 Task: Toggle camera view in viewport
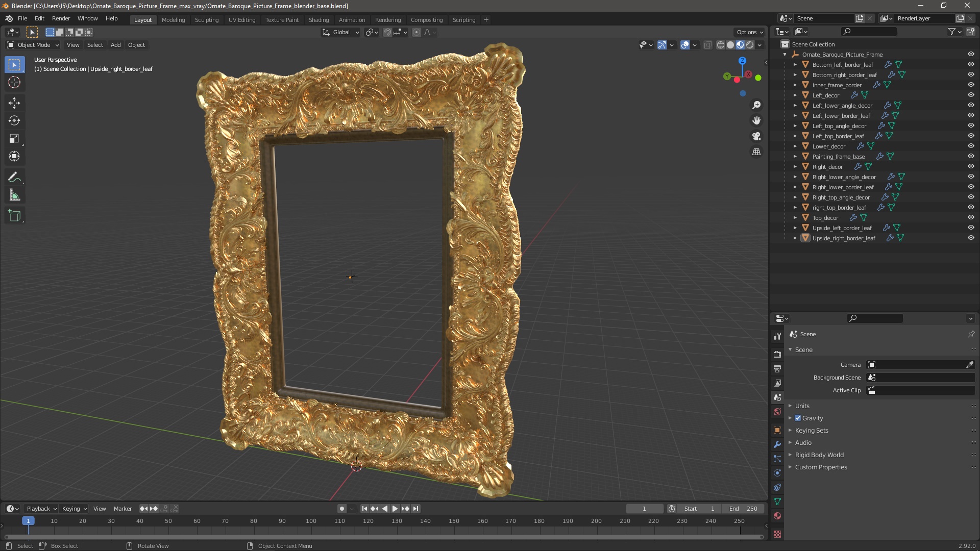756,137
